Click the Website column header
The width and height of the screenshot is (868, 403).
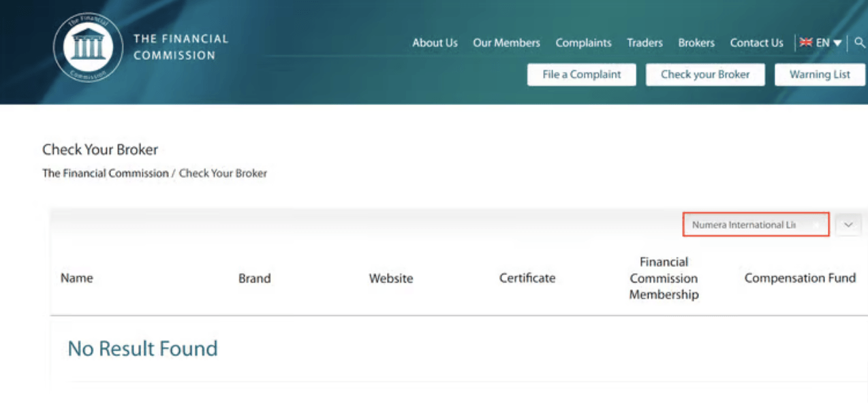tap(390, 278)
